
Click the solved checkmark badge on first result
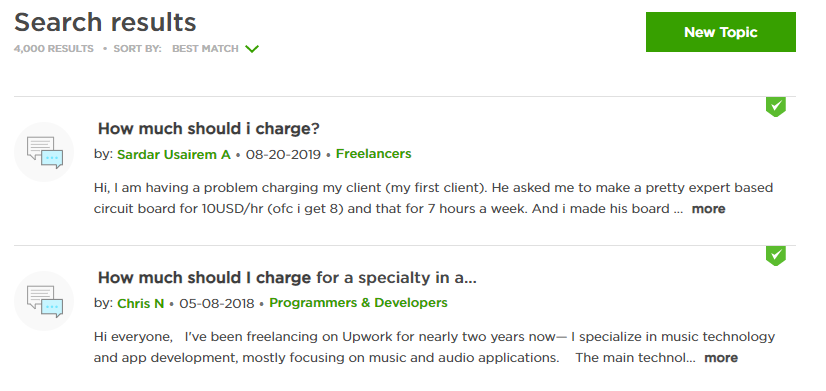[x=775, y=106]
